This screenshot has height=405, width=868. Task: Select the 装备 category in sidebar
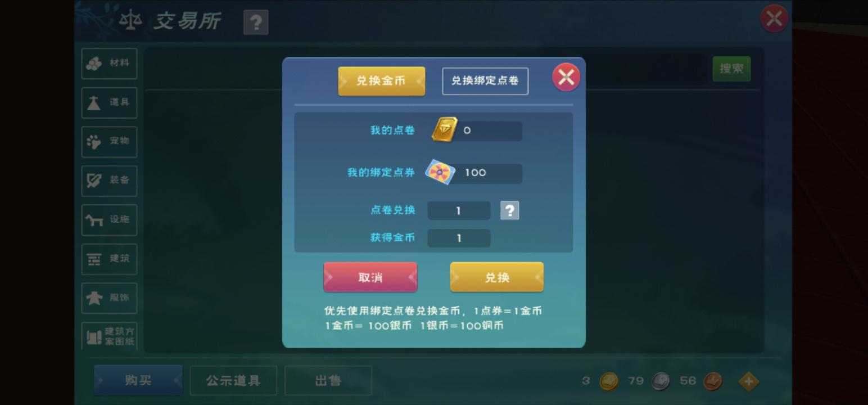coord(109,181)
